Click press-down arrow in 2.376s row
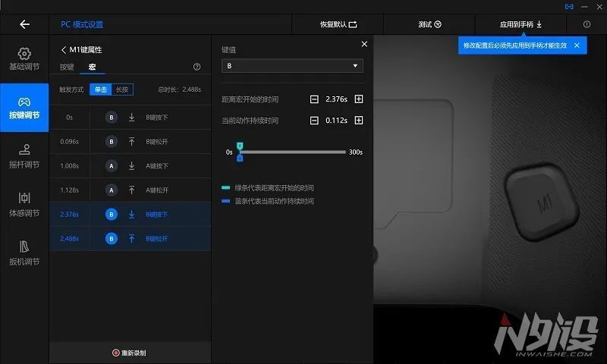Image resolution: width=607 pixels, height=364 pixels. coord(131,215)
